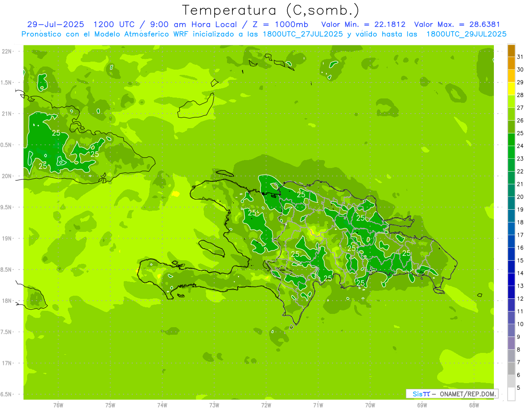Pick legend swatch between 22 and 23
The image size is (532, 411).
[x=511, y=165]
